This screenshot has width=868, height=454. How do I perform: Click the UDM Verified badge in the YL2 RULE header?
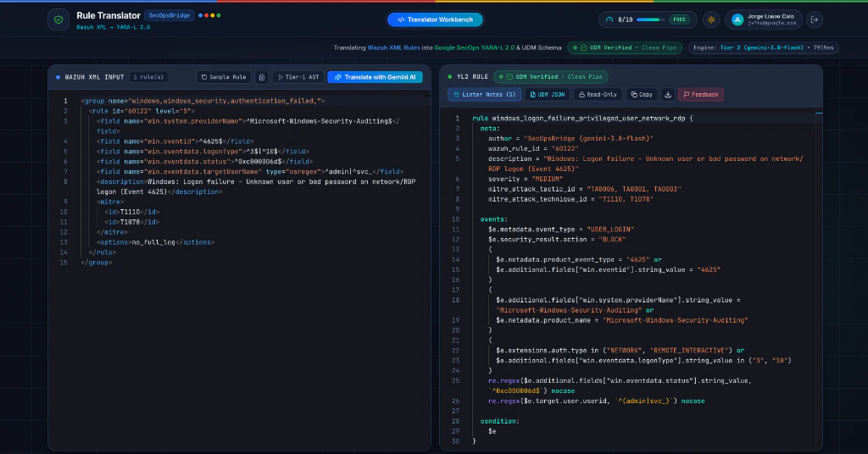(x=550, y=77)
